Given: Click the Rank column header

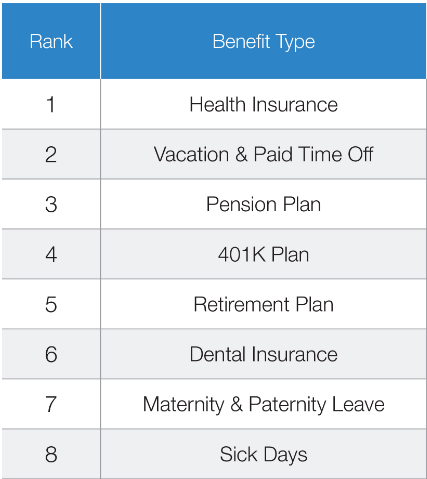Looking at the screenshot, I should click(x=51, y=41).
